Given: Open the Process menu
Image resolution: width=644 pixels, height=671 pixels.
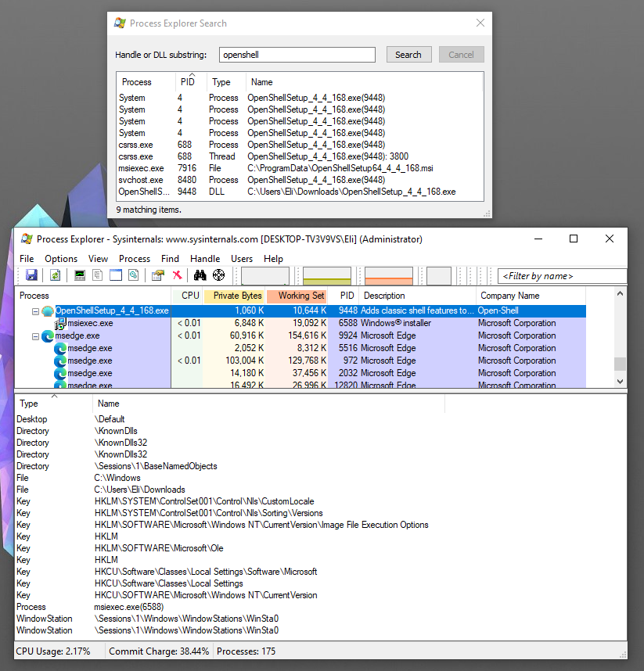Looking at the screenshot, I should coord(135,259).
